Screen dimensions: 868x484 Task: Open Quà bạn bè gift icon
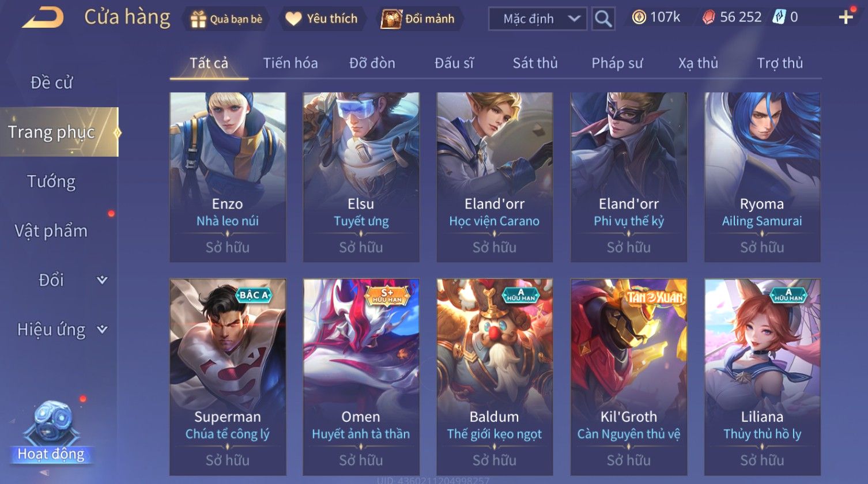[x=226, y=19]
